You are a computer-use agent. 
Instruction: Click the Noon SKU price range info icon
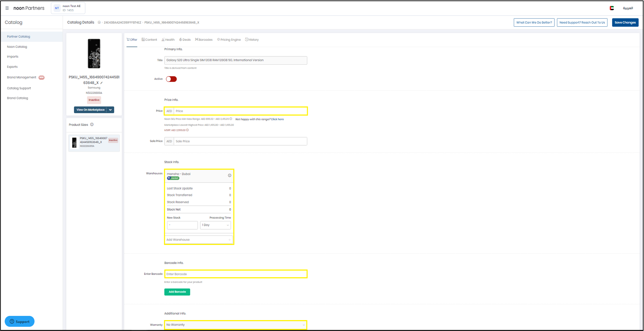[231, 119]
